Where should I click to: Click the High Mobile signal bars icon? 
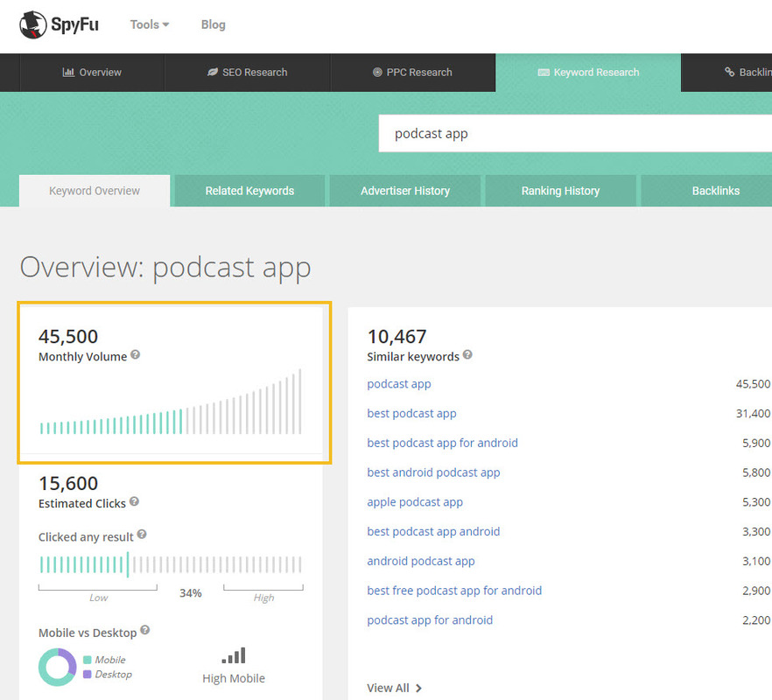point(234,655)
